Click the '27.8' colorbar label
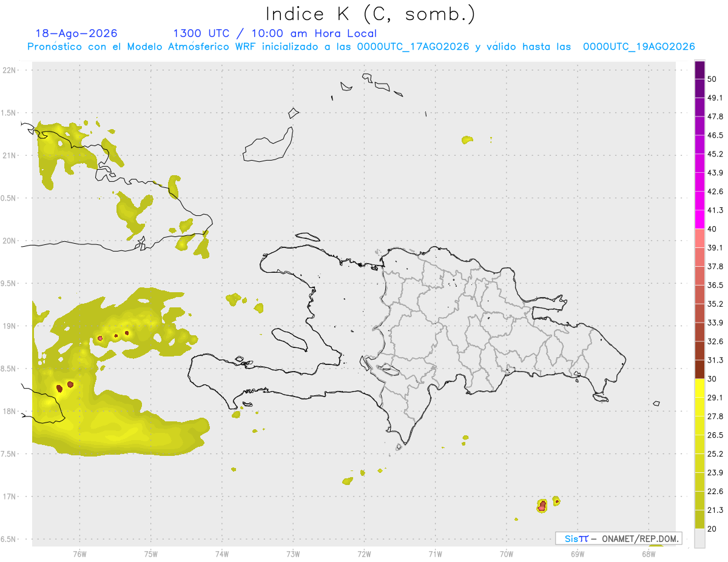The width and height of the screenshot is (728, 562). coord(715,416)
